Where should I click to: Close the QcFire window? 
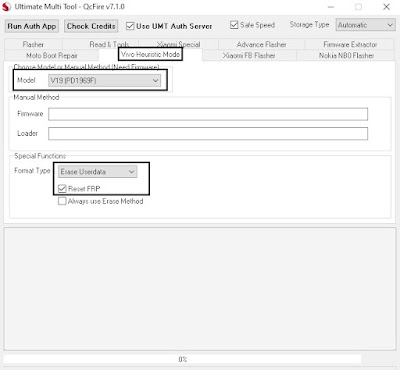[386, 7]
